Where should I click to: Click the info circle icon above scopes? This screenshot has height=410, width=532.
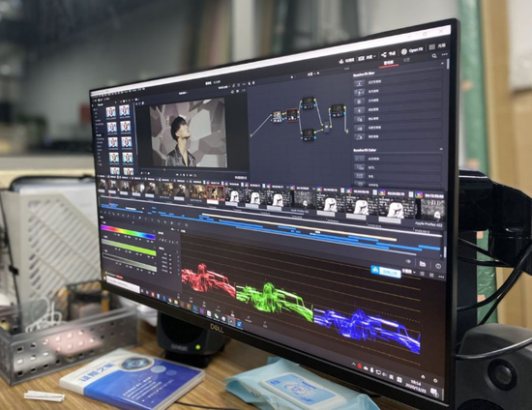pyautogui.click(x=437, y=266)
